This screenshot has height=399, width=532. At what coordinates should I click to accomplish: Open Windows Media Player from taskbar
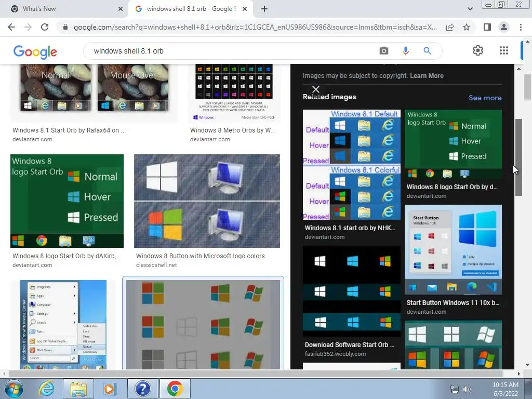click(110, 389)
